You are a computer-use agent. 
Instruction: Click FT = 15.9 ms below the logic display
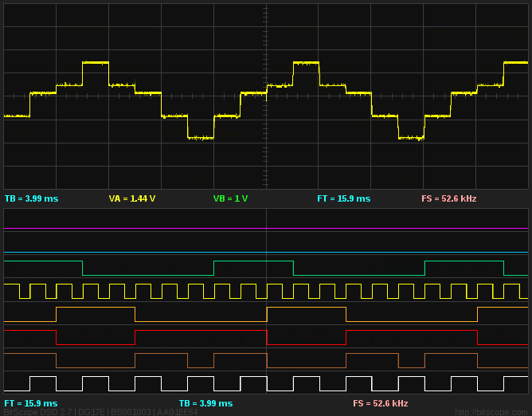[x=31, y=403]
